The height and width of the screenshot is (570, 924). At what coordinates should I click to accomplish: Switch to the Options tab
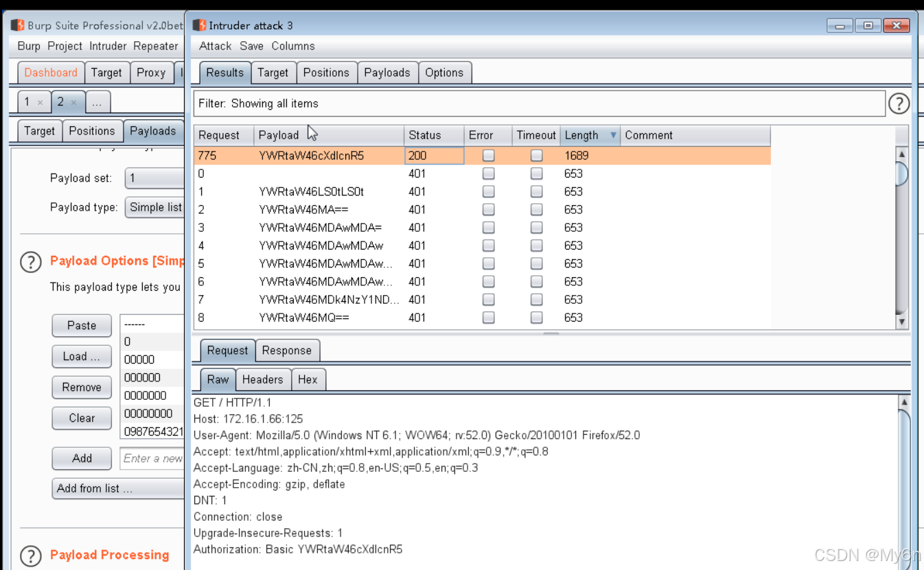[x=444, y=72]
